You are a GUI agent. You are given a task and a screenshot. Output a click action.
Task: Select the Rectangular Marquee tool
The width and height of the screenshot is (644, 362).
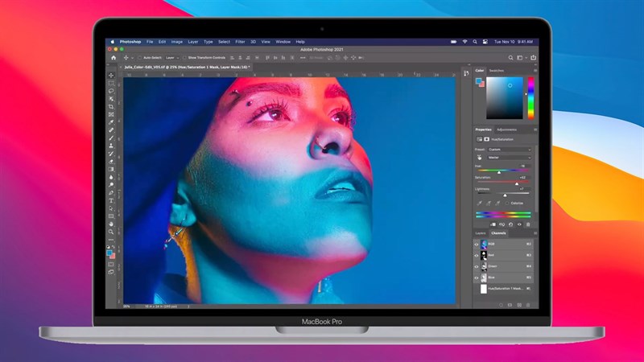point(111,84)
